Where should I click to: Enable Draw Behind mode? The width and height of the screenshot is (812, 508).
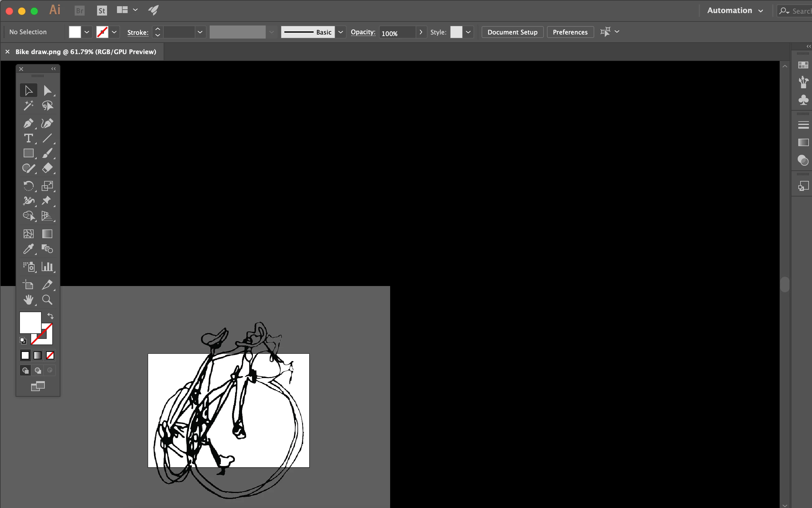click(38, 370)
